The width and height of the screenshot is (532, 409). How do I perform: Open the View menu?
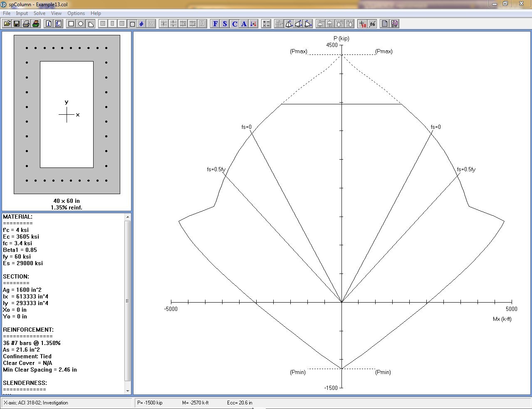(x=56, y=13)
